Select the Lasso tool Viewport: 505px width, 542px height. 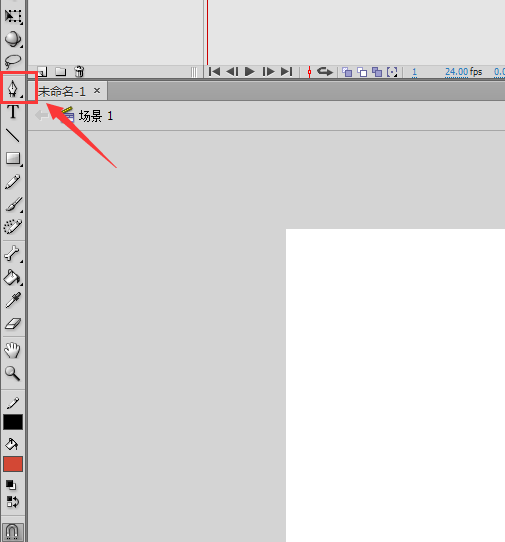[x=13, y=62]
